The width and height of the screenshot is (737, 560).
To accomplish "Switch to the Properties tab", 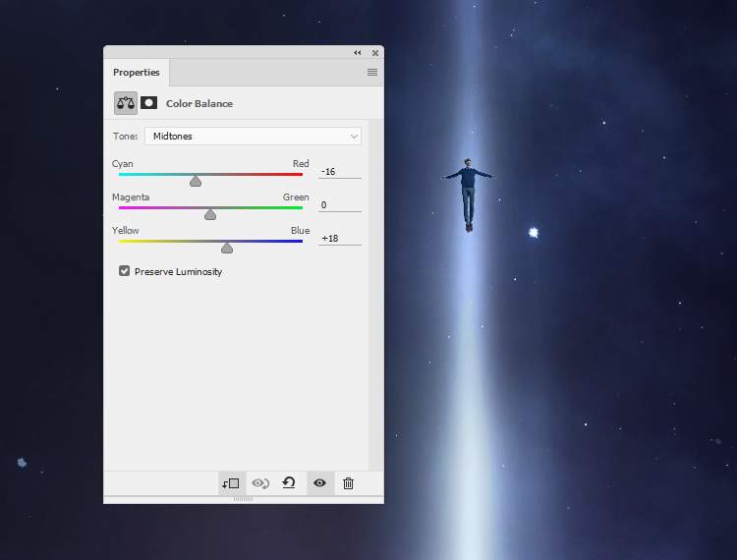I will [x=137, y=73].
